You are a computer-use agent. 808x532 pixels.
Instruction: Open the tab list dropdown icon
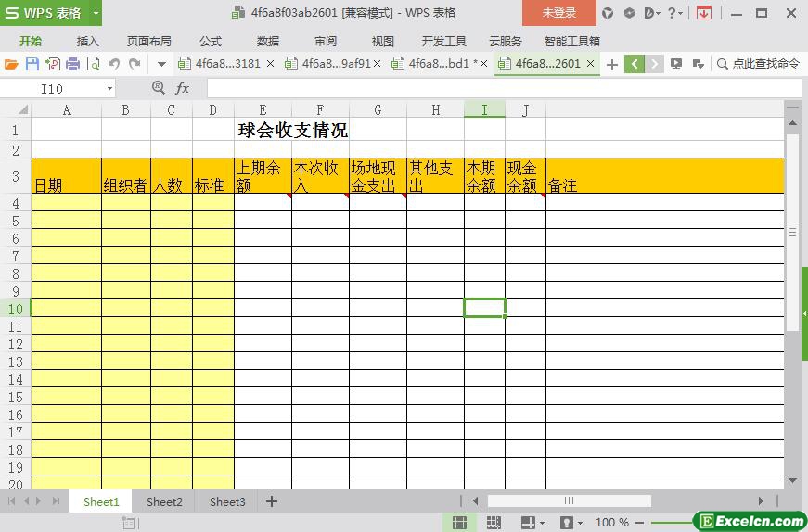698,64
